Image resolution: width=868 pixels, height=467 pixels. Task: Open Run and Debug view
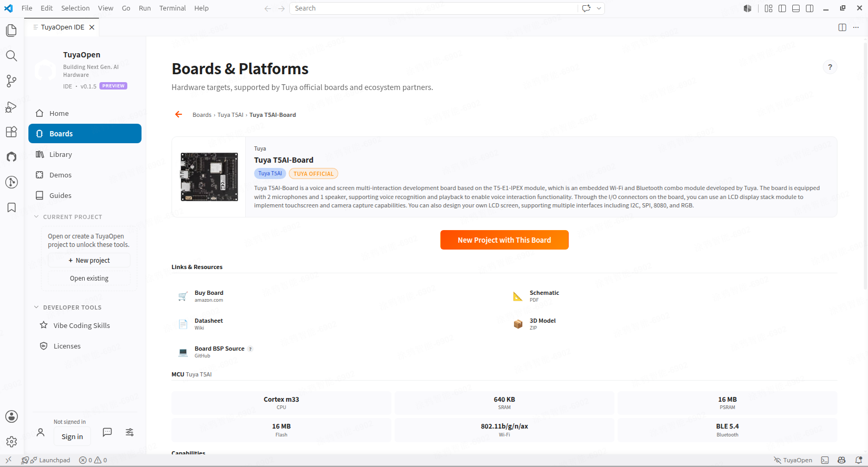[x=12, y=106]
